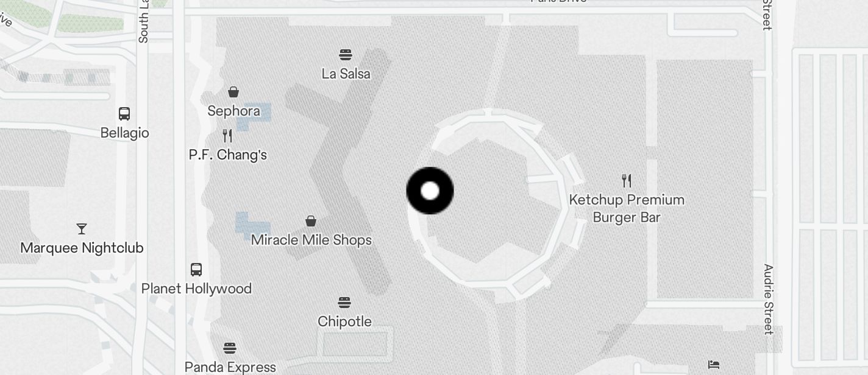Select the Planet Hollywood place label
868x375 pixels.
pyautogui.click(x=196, y=289)
